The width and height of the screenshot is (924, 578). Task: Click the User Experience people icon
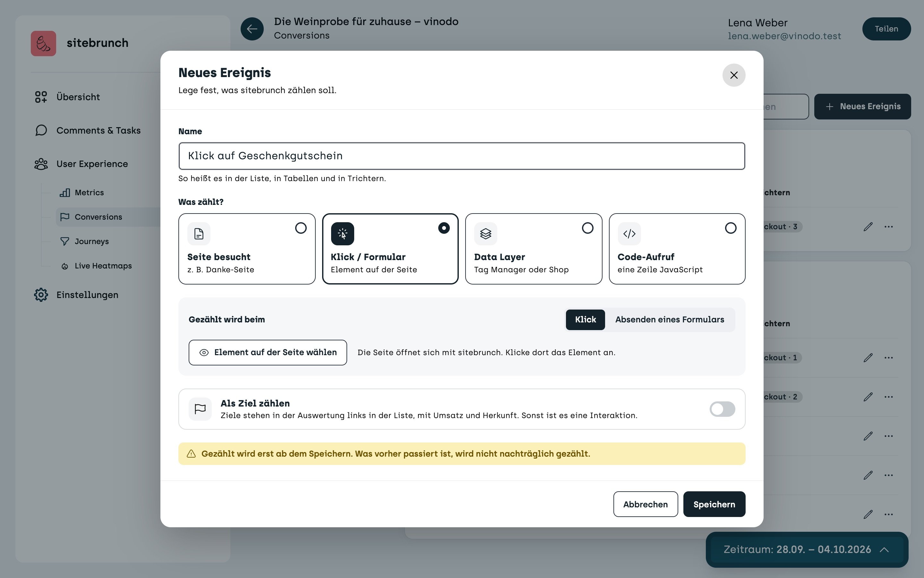41,164
